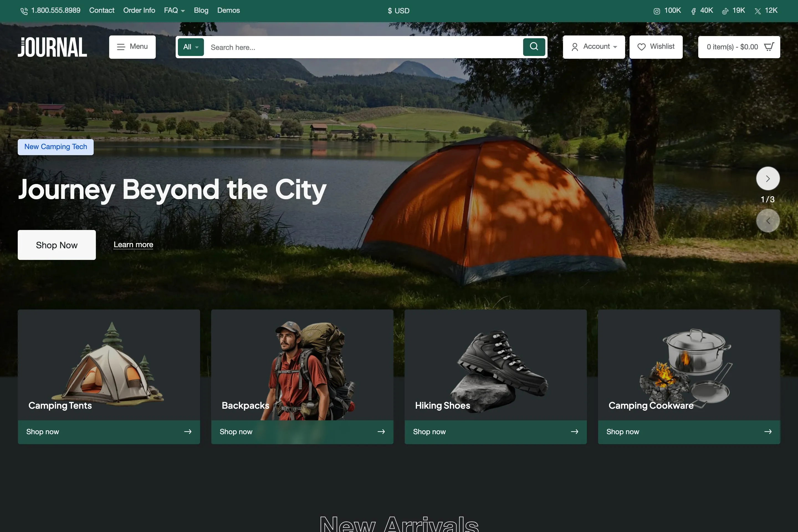
Task: Open the Contact page
Action: coord(102,11)
